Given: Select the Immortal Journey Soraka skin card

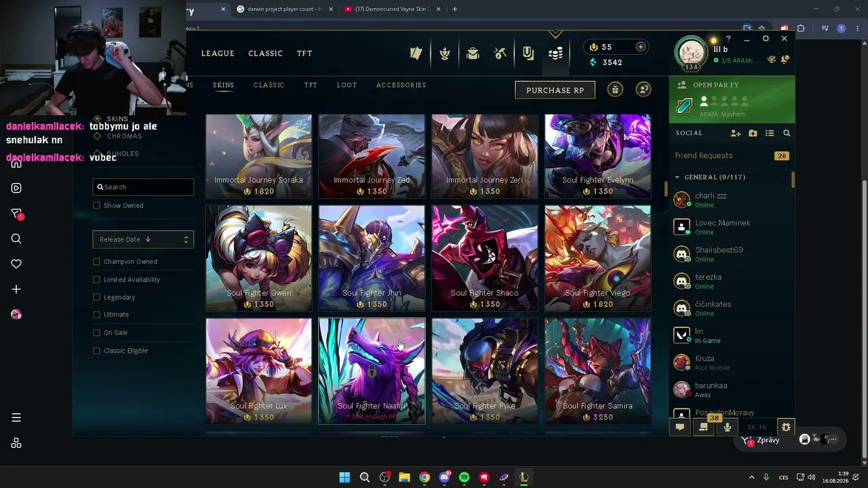Looking at the screenshot, I should [x=258, y=157].
